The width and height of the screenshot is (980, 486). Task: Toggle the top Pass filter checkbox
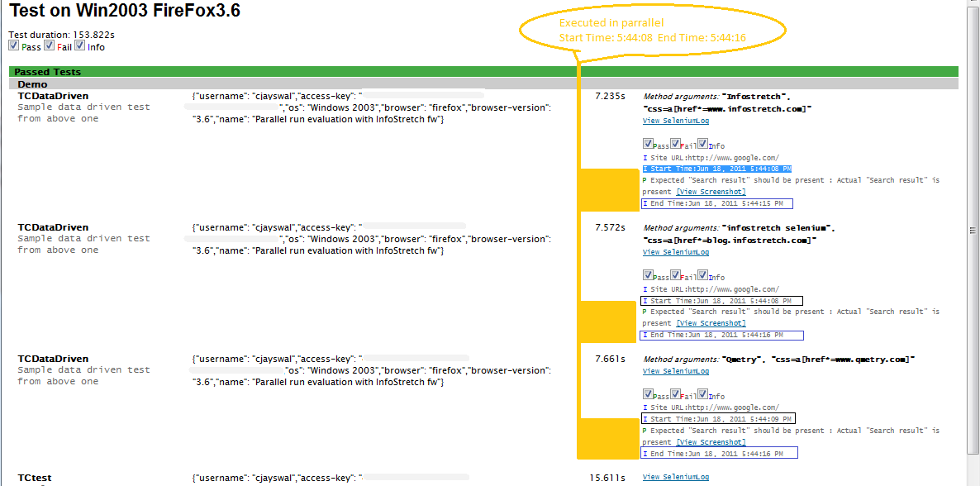click(x=14, y=46)
